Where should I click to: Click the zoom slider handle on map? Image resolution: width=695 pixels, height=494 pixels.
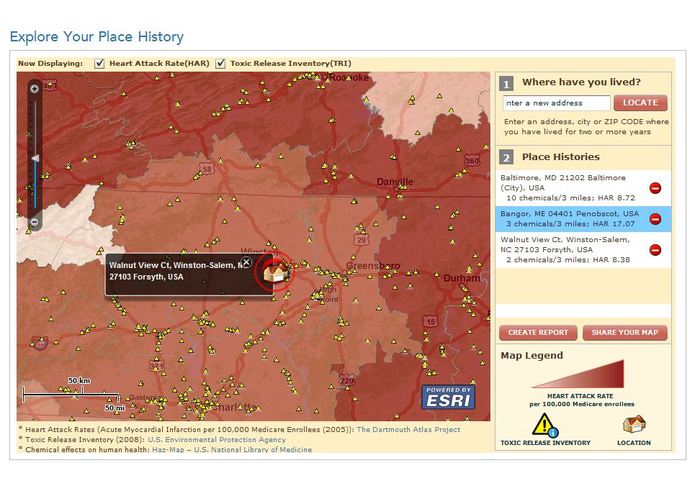tap(35, 158)
